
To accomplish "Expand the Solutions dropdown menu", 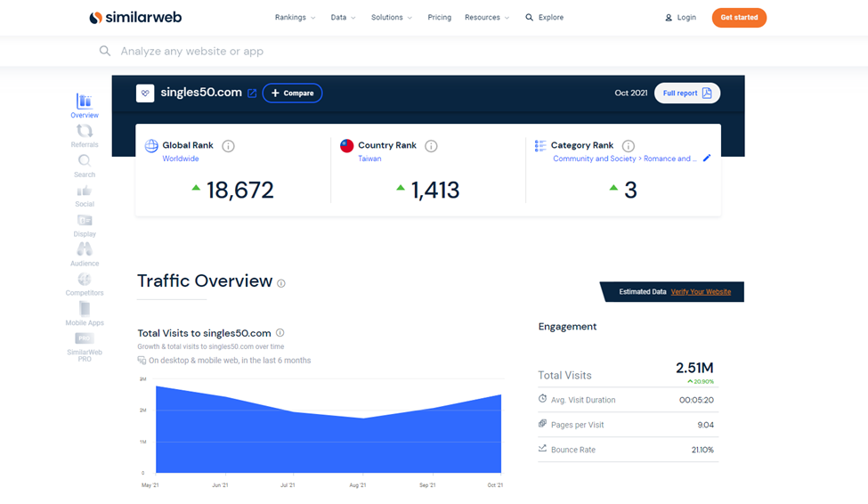I will pos(392,18).
